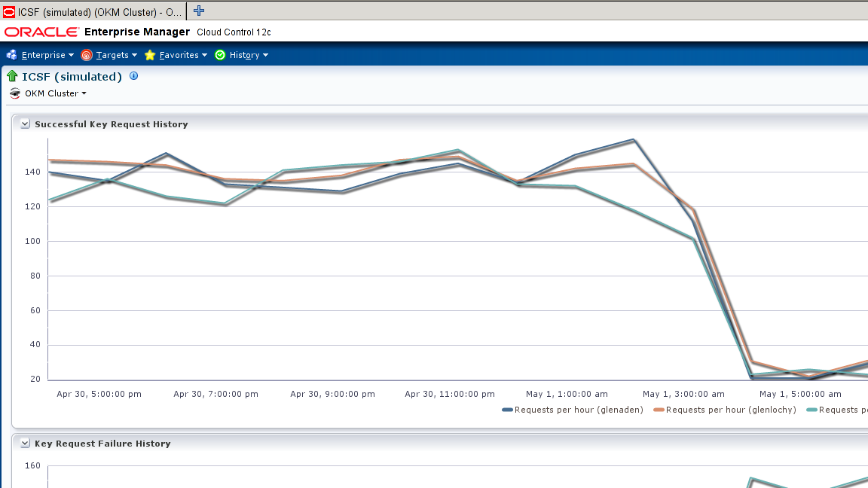The image size is (868, 488).
Task: Click the 160 axis value in failure chart
Action: [x=32, y=465]
